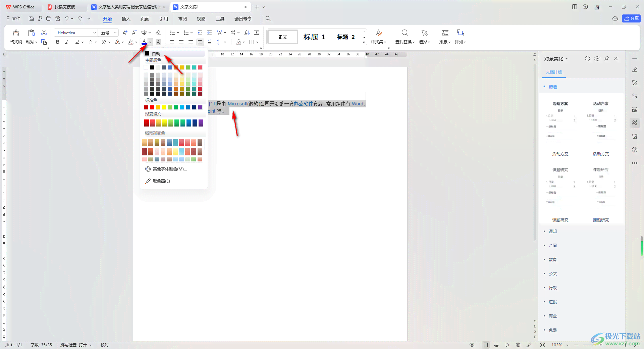This screenshot has height=349, width=644.
Task: Click the Copy icon below scissors
Action: [44, 42]
